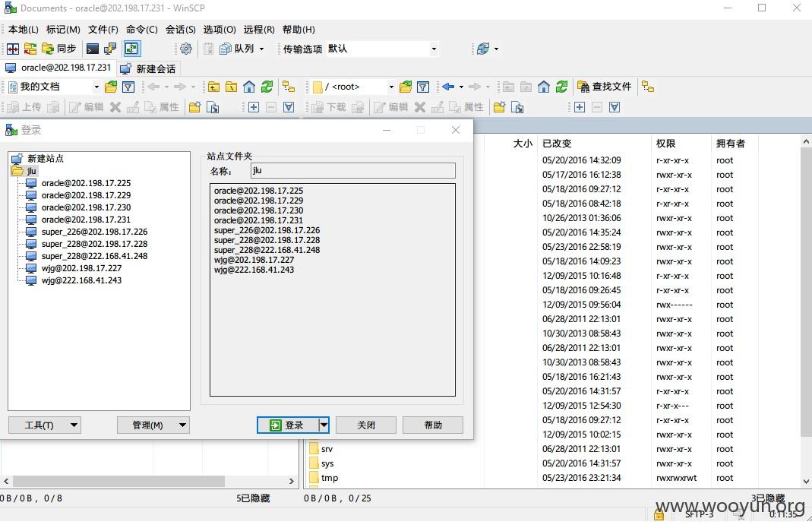Expand the arrow beside the 登录 button
This screenshot has width=812, height=528.
point(324,425)
